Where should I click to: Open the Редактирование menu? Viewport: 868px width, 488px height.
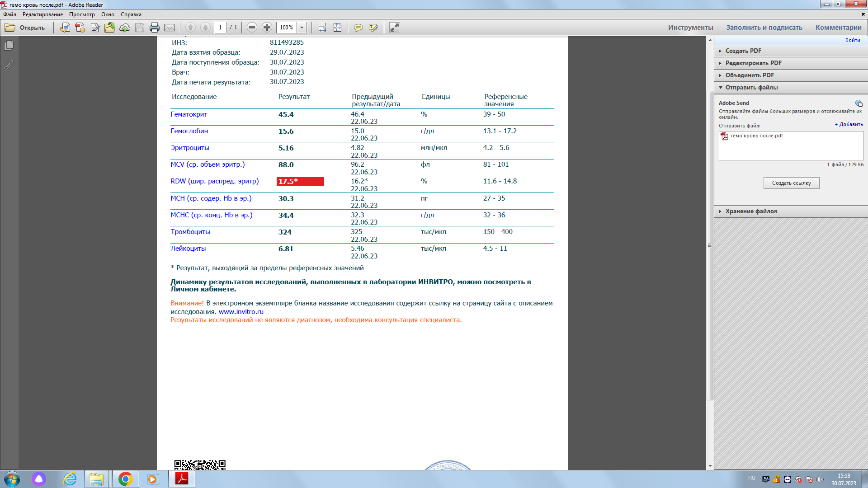coord(43,14)
